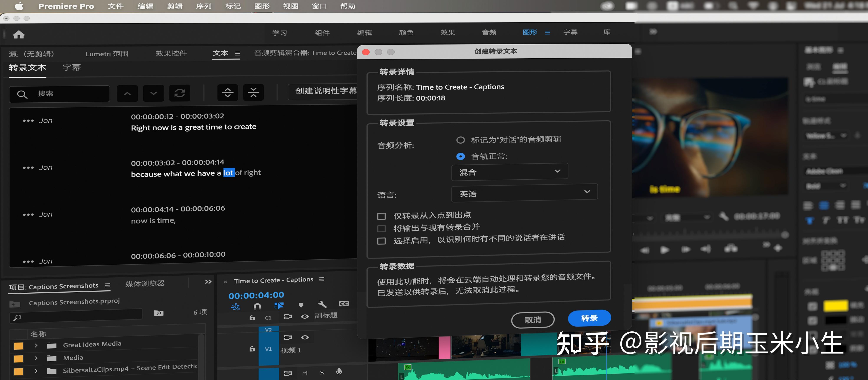The image size is (868, 380).
Task: Open the 图形 menu in menu bar
Action: click(x=262, y=6)
